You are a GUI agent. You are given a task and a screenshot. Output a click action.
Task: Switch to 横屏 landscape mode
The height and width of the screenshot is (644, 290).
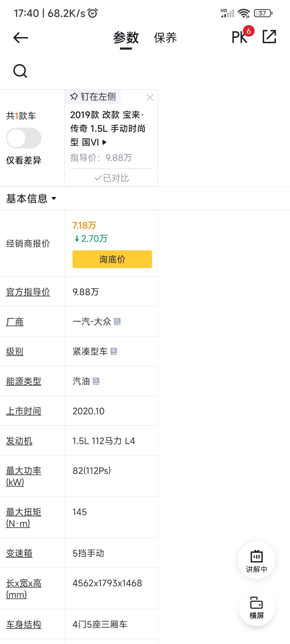tap(256, 608)
